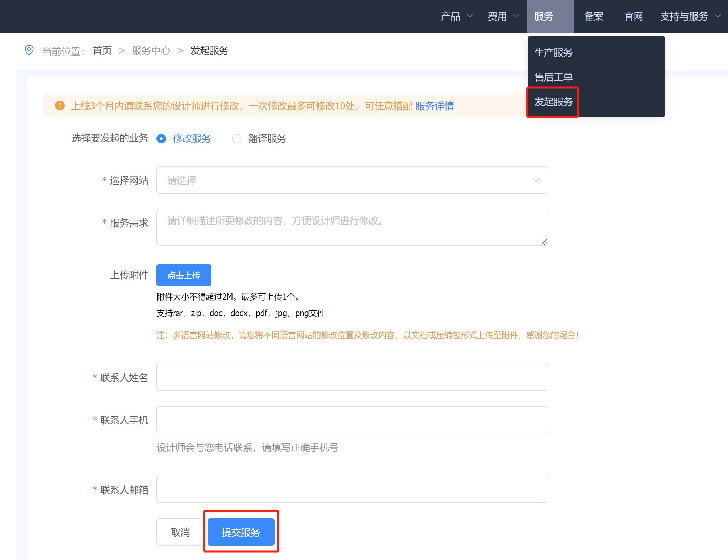The width and height of the screenshot is (728, 560).
Task: Open the 备案 menu item
Action: point(594,16)
